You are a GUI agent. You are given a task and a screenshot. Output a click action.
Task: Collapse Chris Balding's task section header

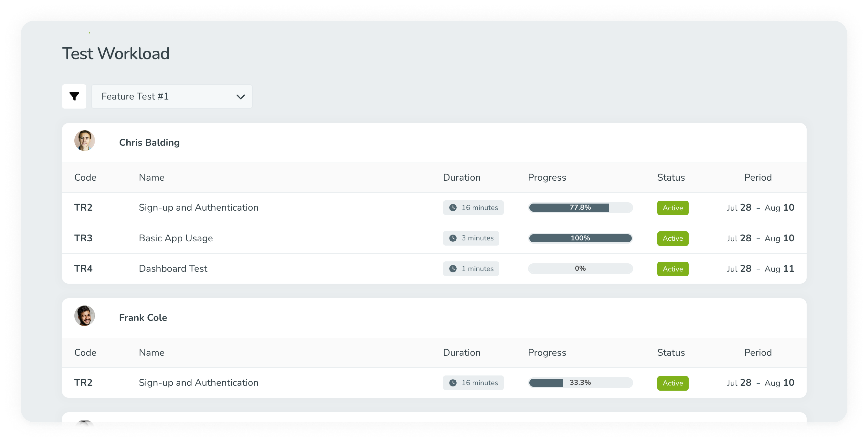click(149, 142)
